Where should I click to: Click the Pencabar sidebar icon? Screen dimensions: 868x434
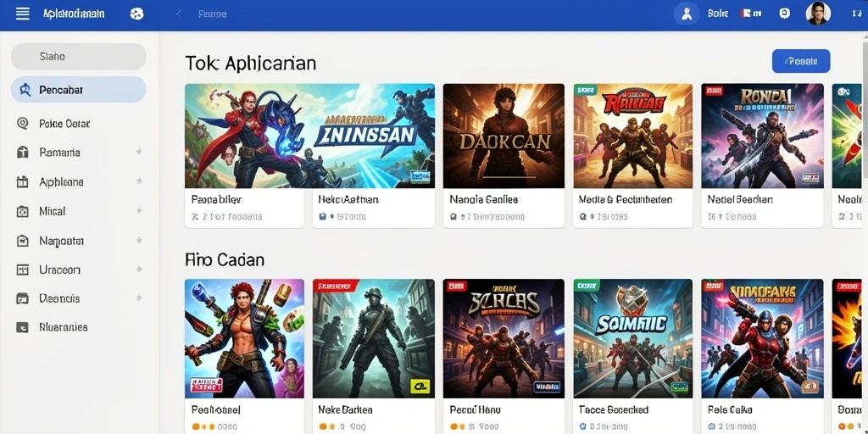point(25,90)
